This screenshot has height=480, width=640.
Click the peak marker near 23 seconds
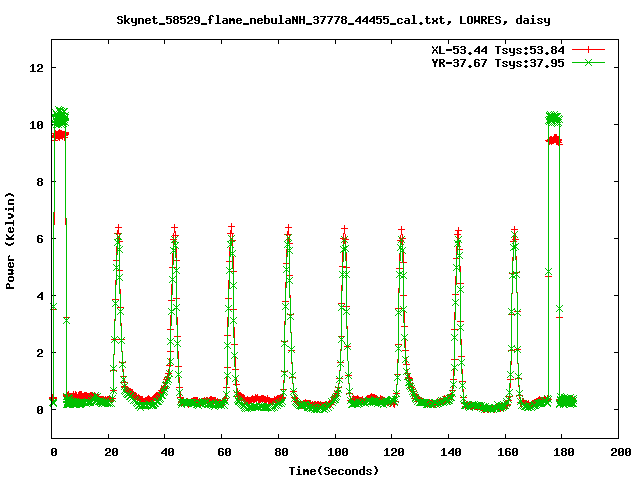(118, 228)
